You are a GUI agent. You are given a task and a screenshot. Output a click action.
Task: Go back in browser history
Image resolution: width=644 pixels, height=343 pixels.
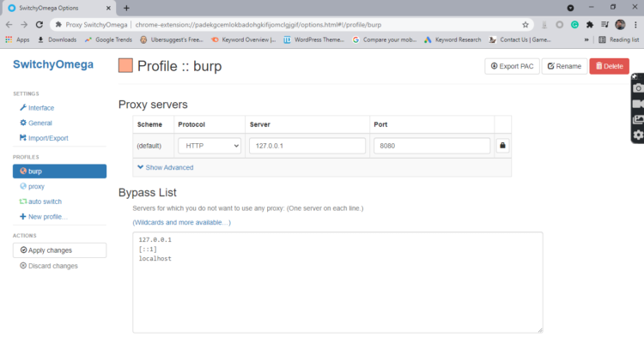[9, 25]
